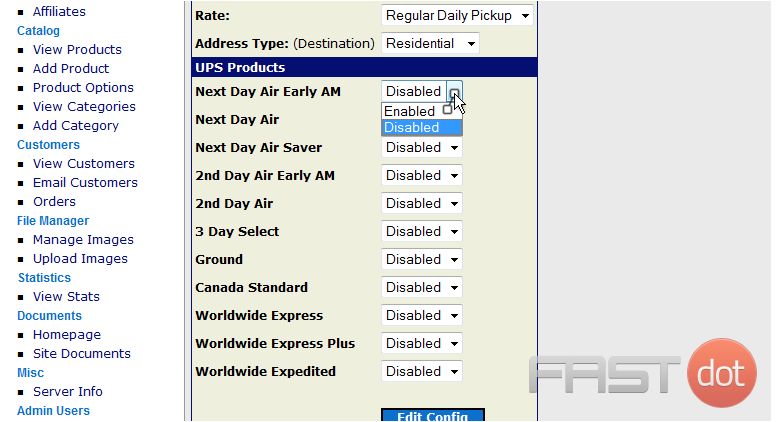Go to View Customers
The width and height of the screenshot is (776, 422).
pos(84,163)
